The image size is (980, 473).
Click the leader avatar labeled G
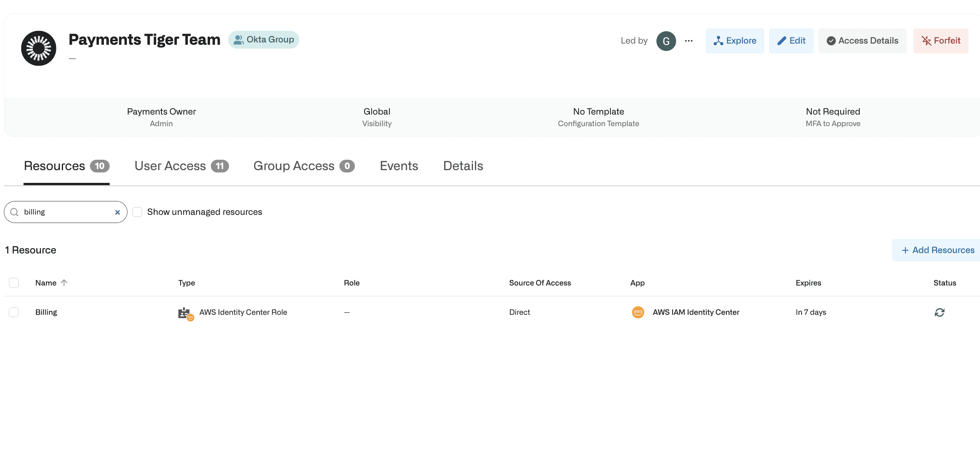point(666,41)
